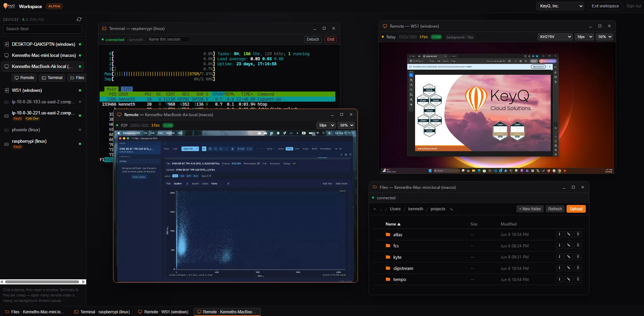Click the orange Upload button
The width and height of the screenshot is (644, 316).
pyautogui.click(x=576, y=209)
